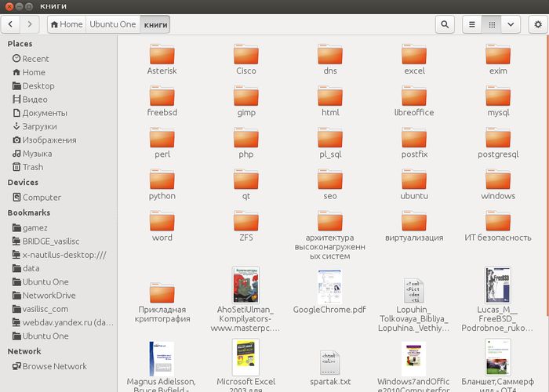The height and width of the screenshot is (392, 549).
Task: Select the postfix folder icon
Action: (x=414, y=138)
